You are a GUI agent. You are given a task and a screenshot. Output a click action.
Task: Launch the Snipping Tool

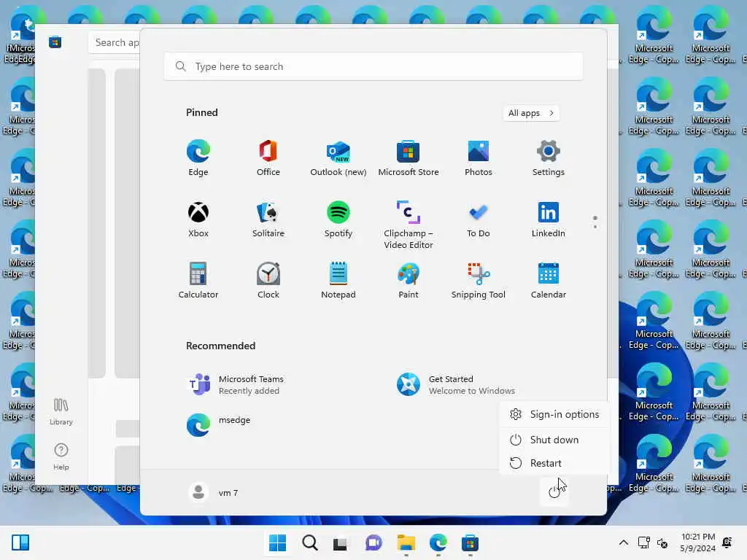(x=479, y=281)
